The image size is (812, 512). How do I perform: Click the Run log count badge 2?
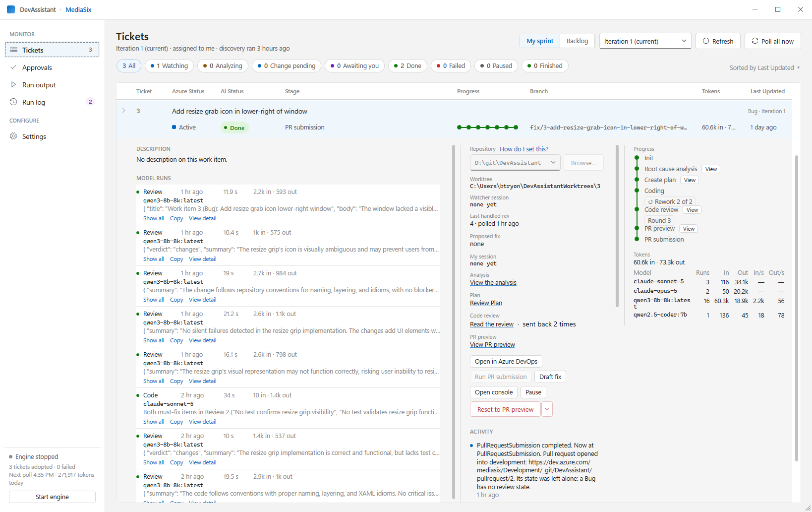point(90,102)
